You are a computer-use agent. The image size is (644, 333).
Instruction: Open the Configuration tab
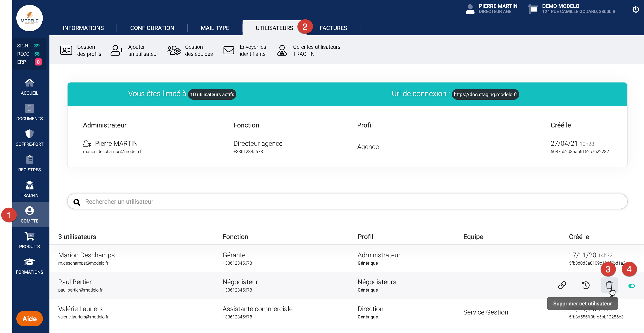coord(152,28)
